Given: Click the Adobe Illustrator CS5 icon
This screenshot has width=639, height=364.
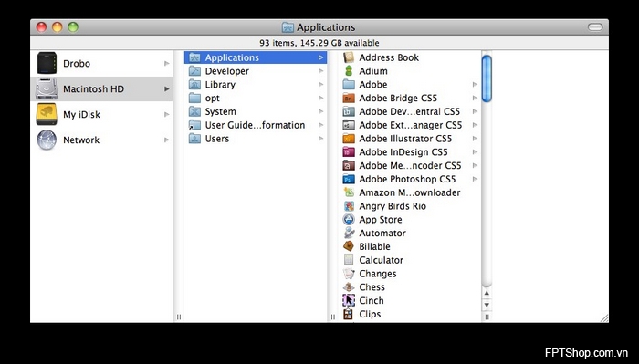Looking at the screenshot, I should click(349, 139).
